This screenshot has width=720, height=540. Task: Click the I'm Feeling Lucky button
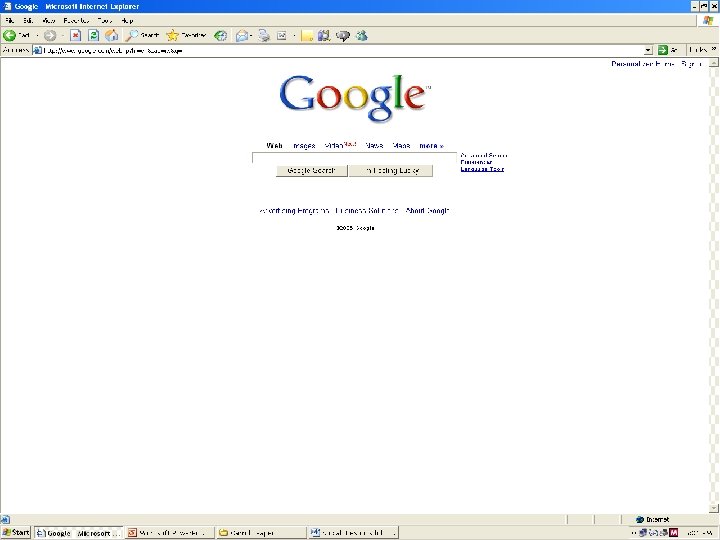(x=391, y=170)
